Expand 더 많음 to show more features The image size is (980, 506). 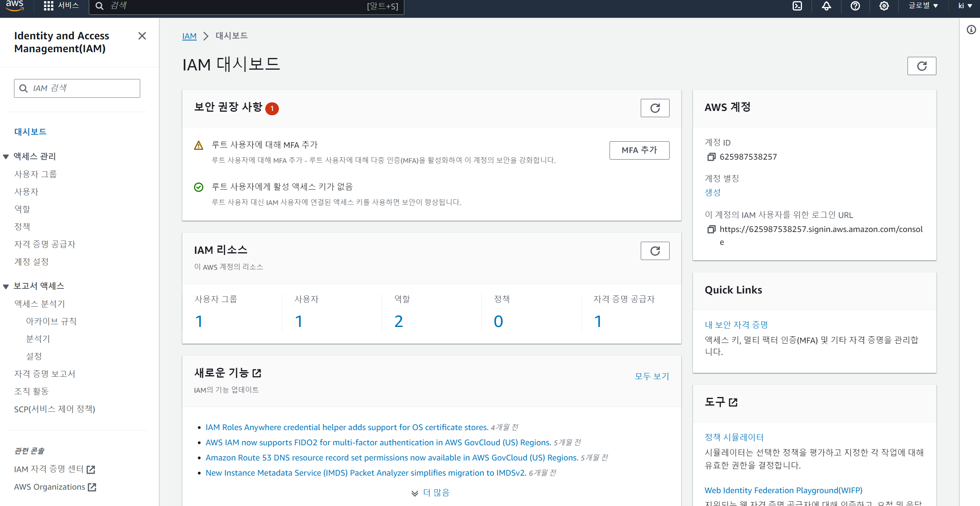[431, 493]
